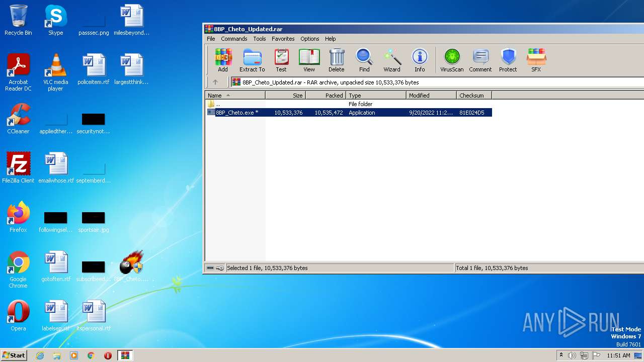The width and height of the screenshot is (644, 362).
Task: Click the Info toolbar icon
Action: (x=420, y=60)
